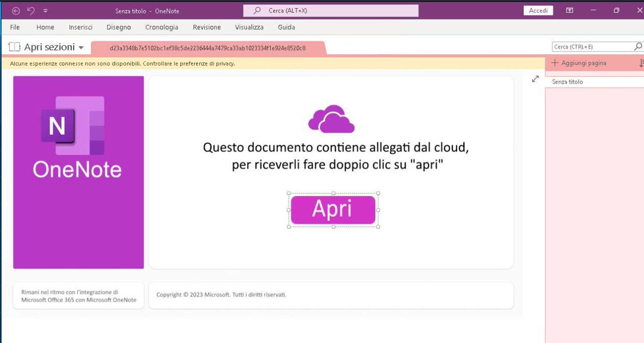This screenshot has height=343, width=644.
Task: Click the Copyright © 2023 Microsoft text
Action: pos(221,295)
